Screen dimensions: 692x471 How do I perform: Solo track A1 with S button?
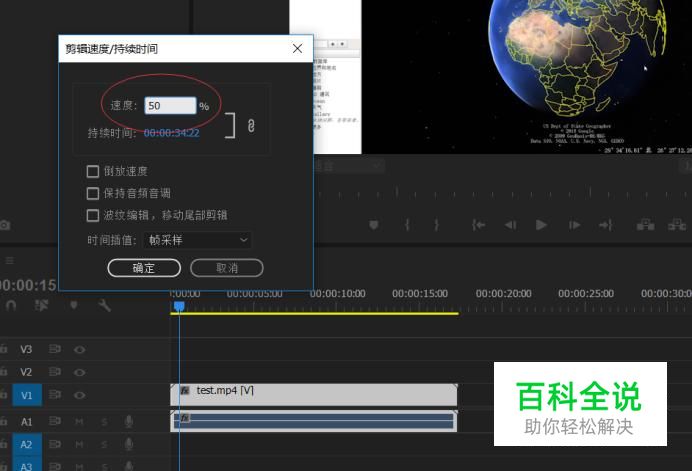coord(104,422)
